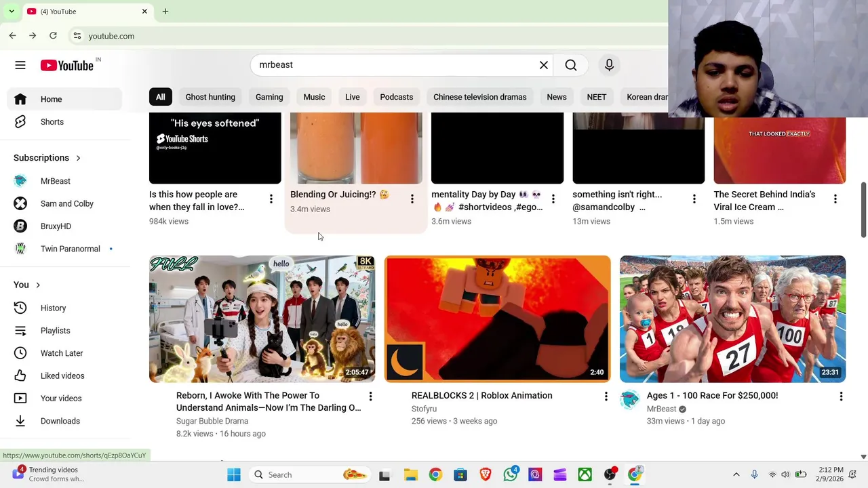868x488 pixels.
Task: Click the magnifier search button
Action: pos(571,65)
